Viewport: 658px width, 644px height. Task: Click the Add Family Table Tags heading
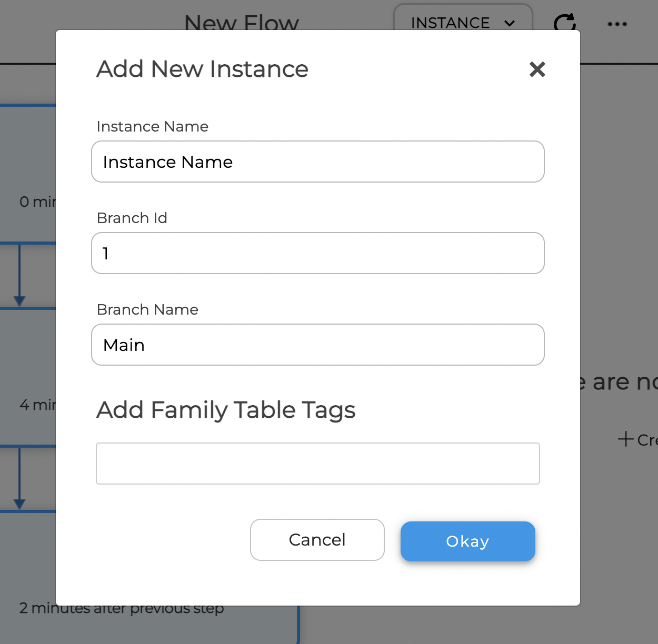pyautogui.click(x=226, y=410)
